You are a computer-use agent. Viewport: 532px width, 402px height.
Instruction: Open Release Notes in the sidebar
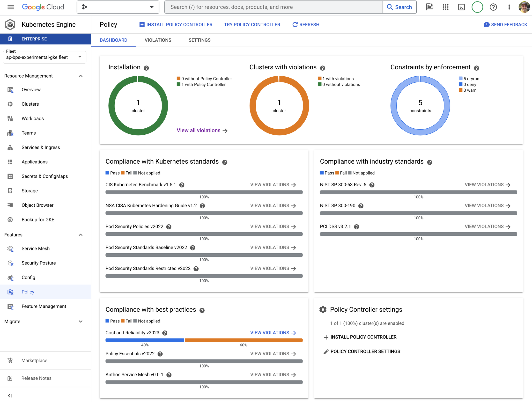tap(45, 378)
